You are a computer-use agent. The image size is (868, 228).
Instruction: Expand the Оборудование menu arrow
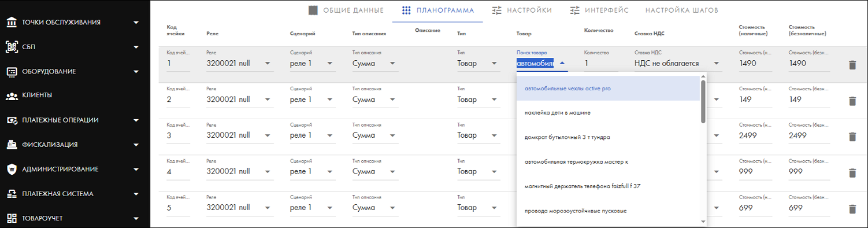coord(136,72)
